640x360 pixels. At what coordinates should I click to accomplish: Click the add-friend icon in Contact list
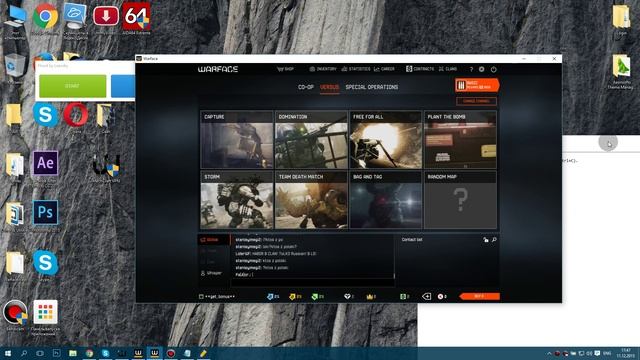486,240
